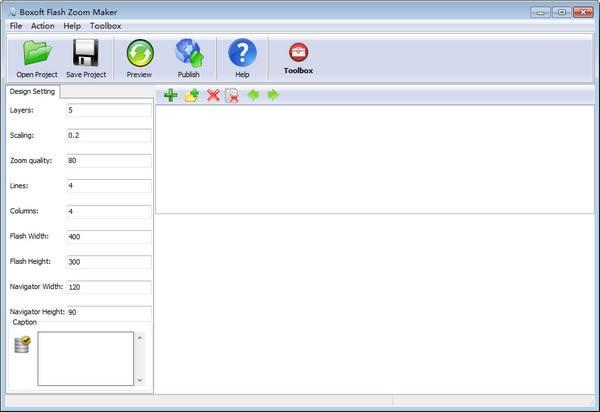Open the File menu
The height and width of the screenshot is (412, 600).
click(16, 26)
